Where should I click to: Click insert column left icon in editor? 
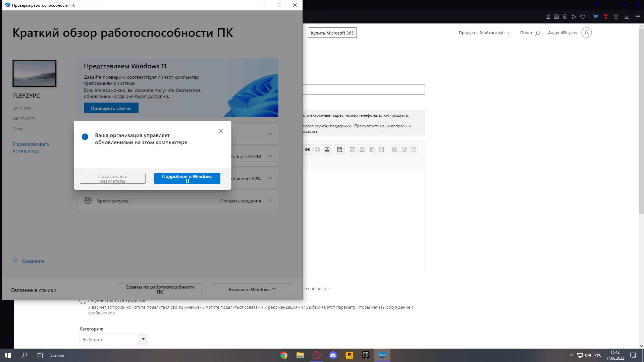coord(372,149)
